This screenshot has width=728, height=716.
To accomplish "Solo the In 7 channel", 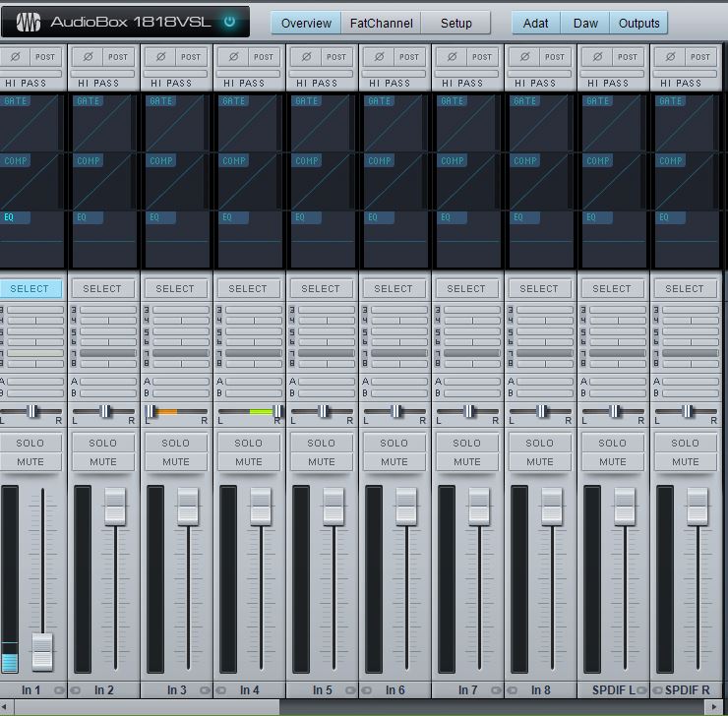I will pyautogui.click(x=467, y=443).
